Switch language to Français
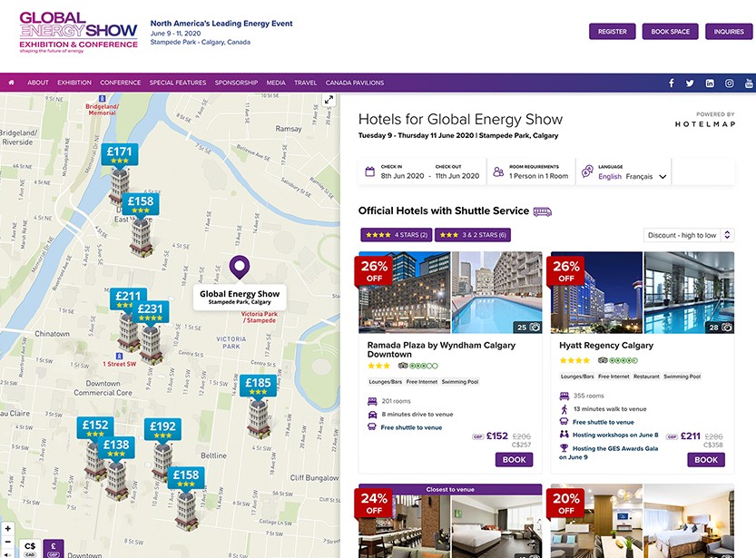Screen dimensions: 756x558 (x=639, y=177)
